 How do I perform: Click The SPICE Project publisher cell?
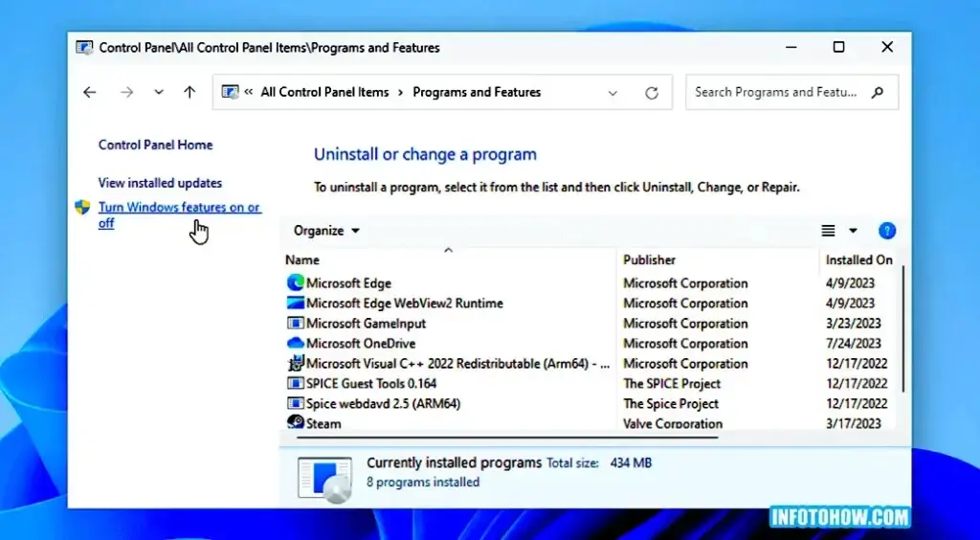point(672,383)
